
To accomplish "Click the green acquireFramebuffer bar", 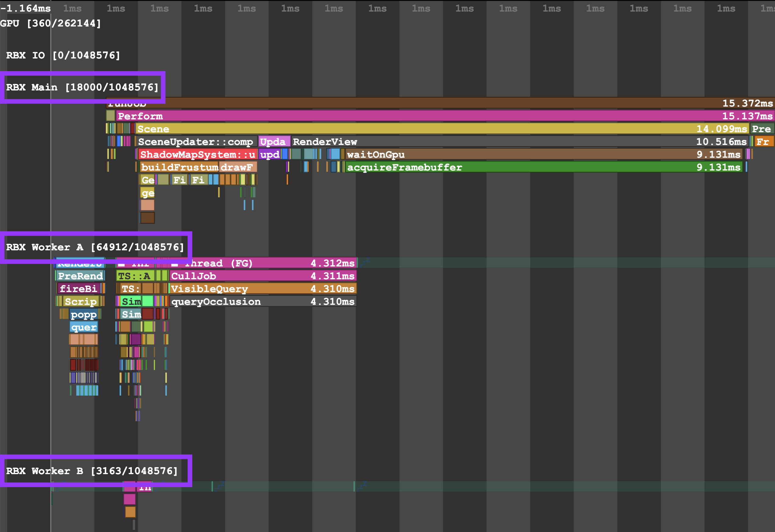I will tap(544, 167).
